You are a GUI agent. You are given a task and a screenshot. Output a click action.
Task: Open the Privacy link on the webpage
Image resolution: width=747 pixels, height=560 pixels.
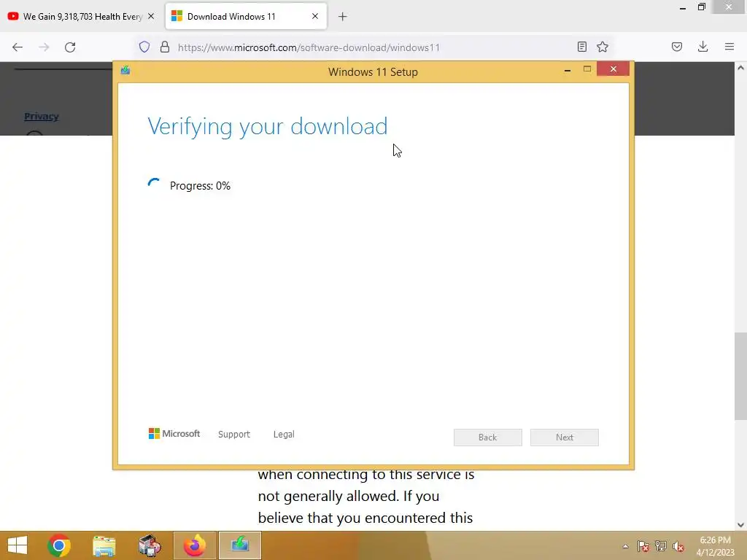point(42,116)
